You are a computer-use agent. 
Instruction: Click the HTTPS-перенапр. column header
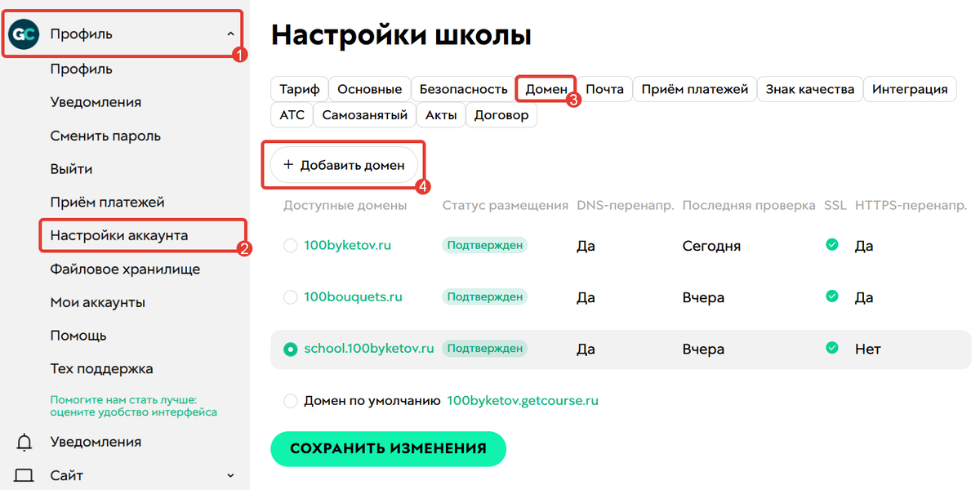(911, 205)
